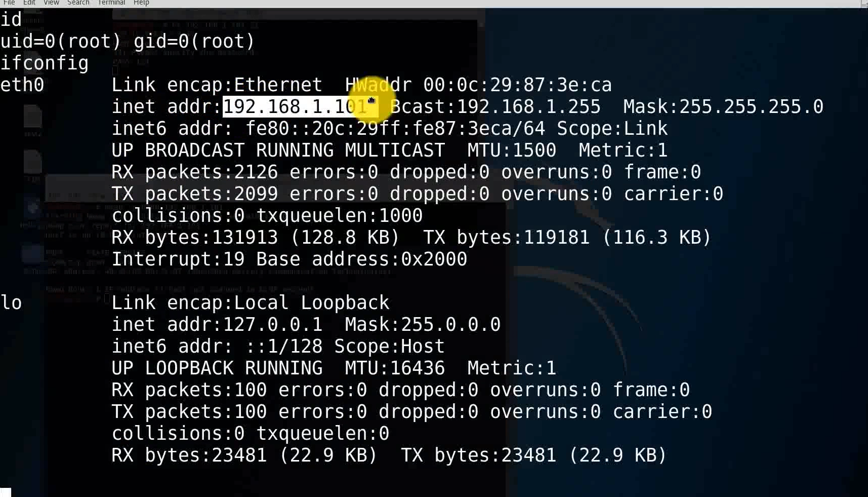Click the Bcast address 192.168.1.255
Viewport: 868px width, 497px height.
tap(528, 107)
